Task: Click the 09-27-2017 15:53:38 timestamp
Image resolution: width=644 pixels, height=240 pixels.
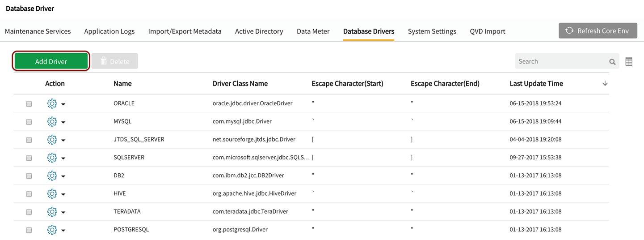Action: tap(535, 157)
